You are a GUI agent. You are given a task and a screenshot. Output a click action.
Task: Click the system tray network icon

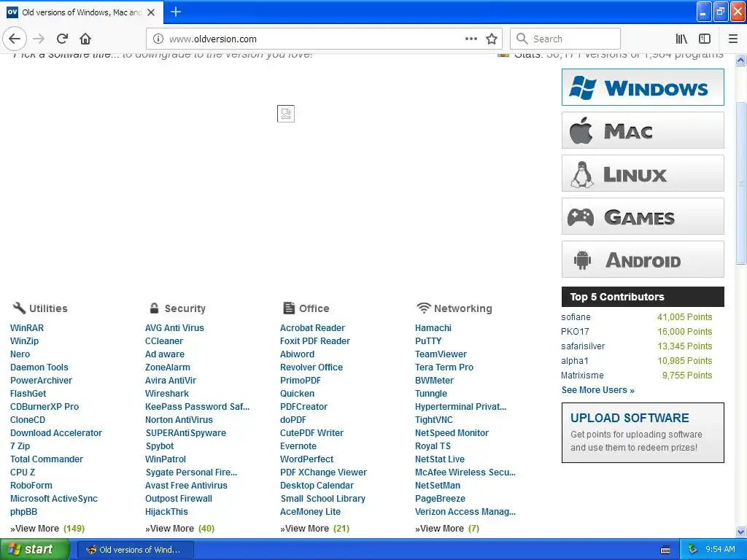[x=693, y=549]
